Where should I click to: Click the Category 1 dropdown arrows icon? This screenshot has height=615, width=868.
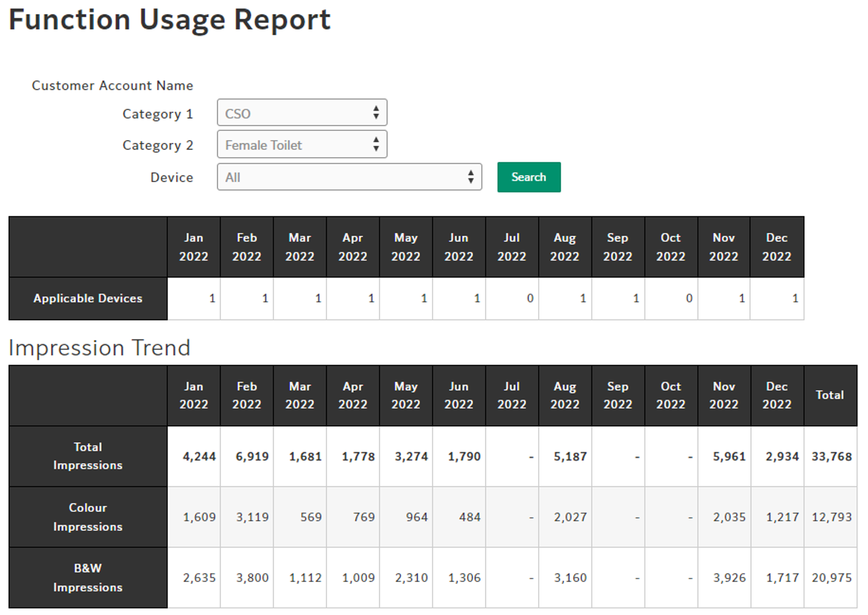[x=376, y=113]
